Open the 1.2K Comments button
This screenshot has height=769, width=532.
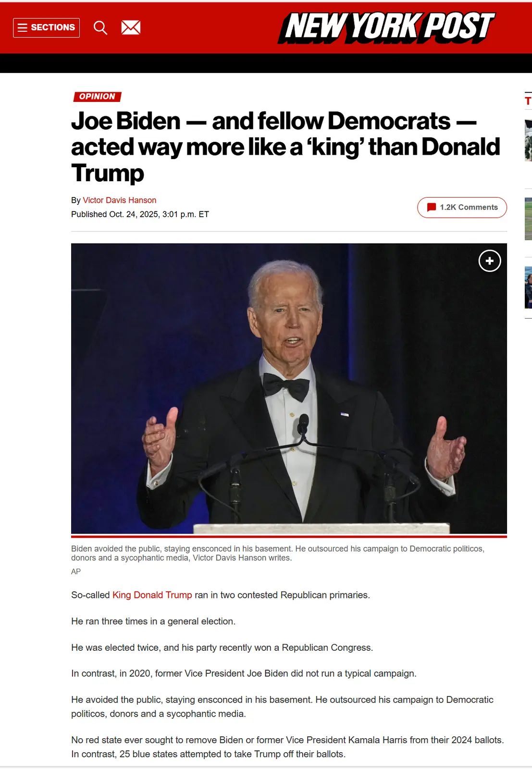click(462, 208)
